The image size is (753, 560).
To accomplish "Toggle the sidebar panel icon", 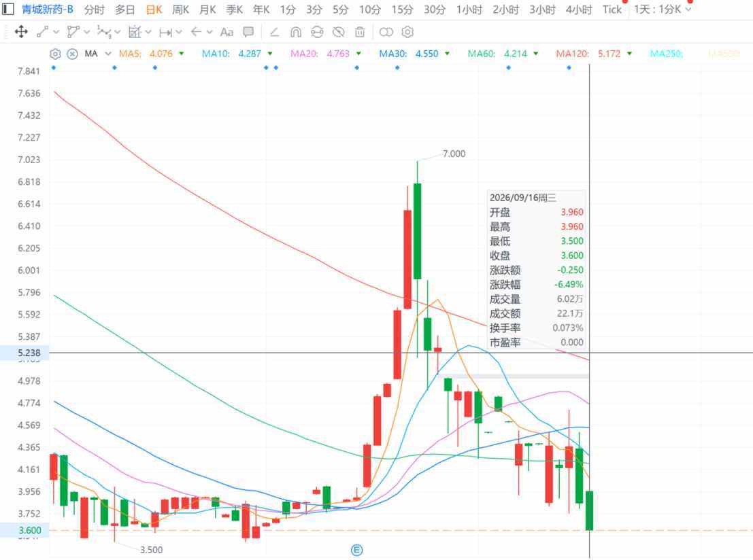I will pyautogui.click(x=7, y=9).
